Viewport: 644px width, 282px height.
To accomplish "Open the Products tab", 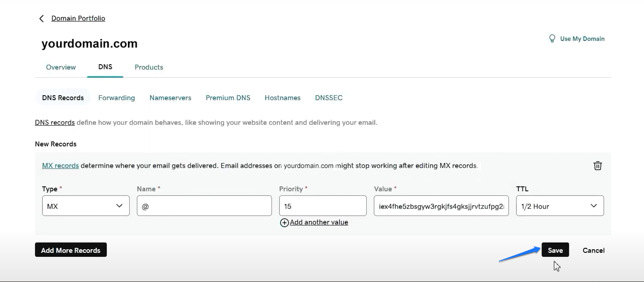I will [148, 67].
